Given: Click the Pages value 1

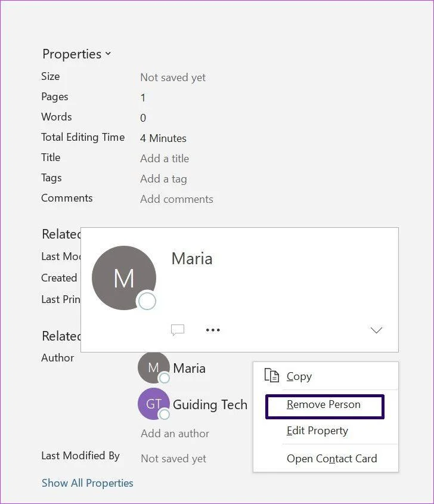Looking at the screenshot, I should 143,98.
